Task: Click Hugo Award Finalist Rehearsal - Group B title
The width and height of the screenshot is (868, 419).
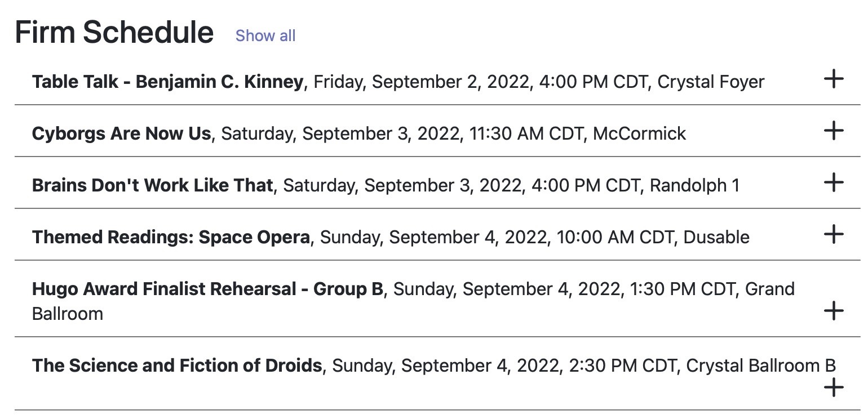Action: pyautogui.click(x=207, y=289)
